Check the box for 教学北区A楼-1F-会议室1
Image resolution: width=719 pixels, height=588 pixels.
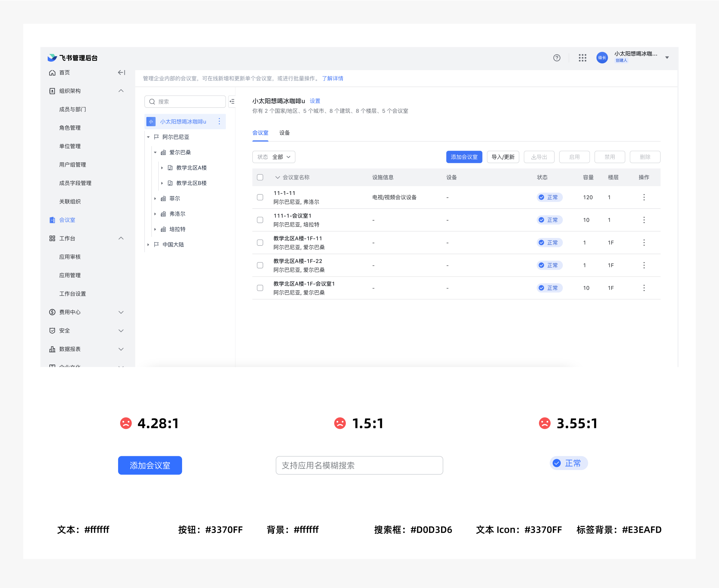pyautogui.click(x=260, y=288)
